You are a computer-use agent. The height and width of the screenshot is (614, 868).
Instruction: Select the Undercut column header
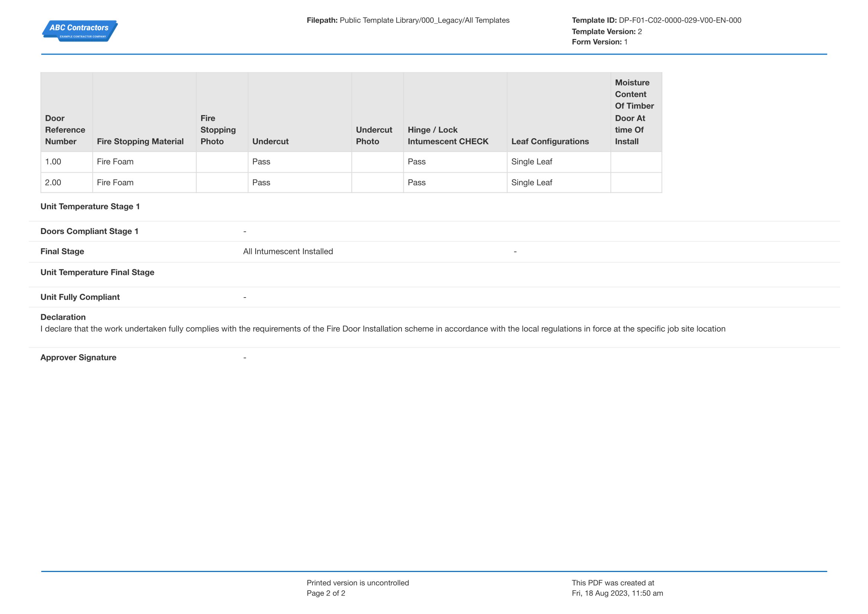tap(271, 142)
